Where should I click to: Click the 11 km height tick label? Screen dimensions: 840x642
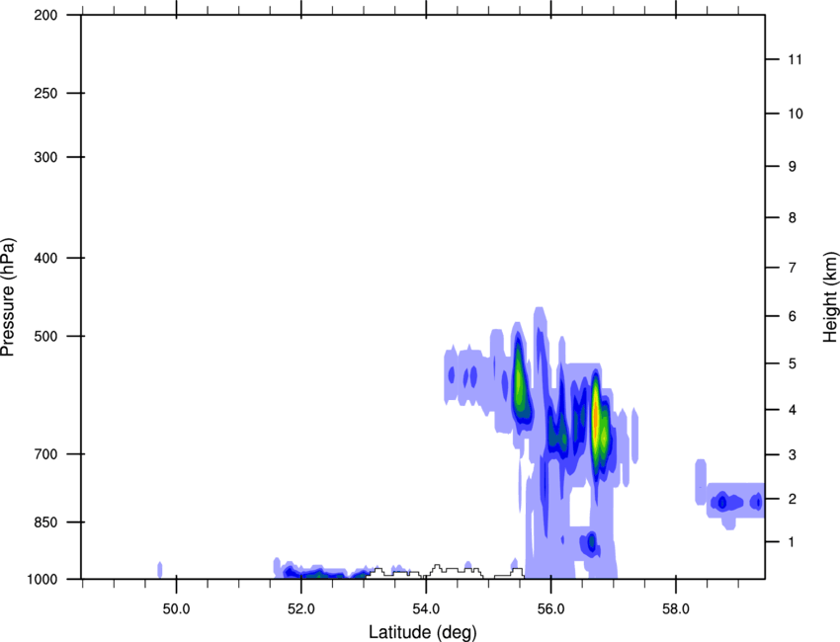pyautogui.click(x=794, y=60)
